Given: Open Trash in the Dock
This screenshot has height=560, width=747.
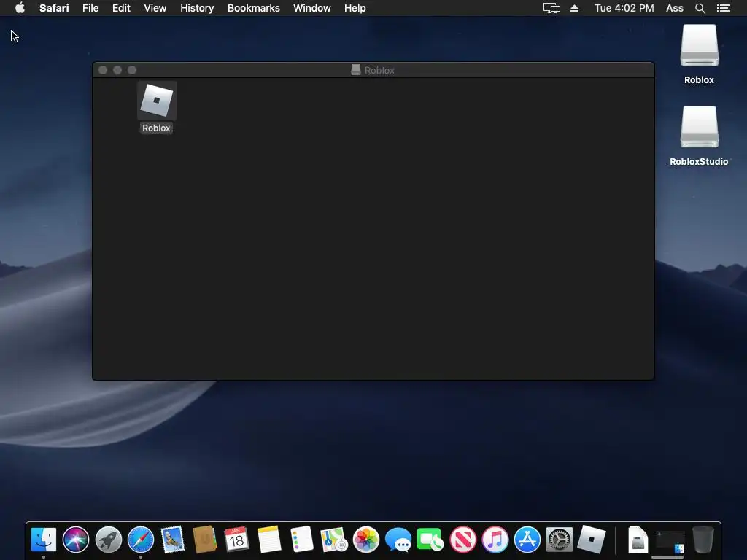Looking at the screenshot, I should (703, 540).
